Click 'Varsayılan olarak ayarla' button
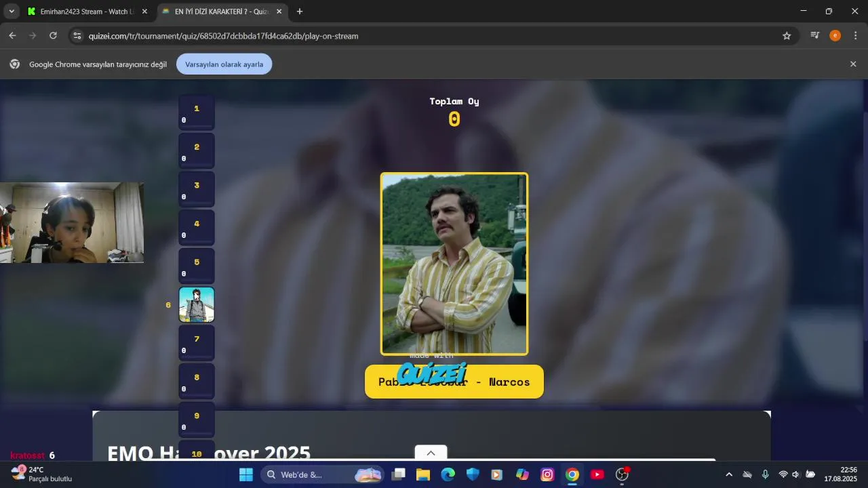 click(224, 64)
